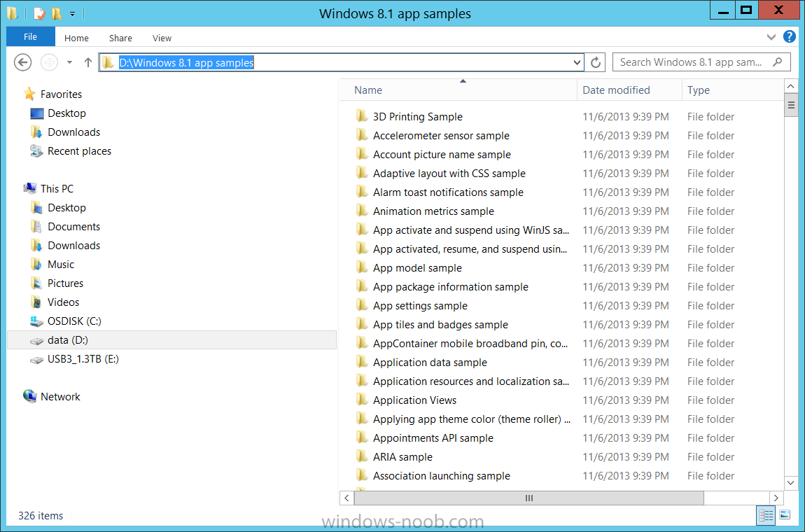Switch to Details view in status bar
Image resolution: width=805 pixels, height=532 pixels.
click(x=766, y=515)
